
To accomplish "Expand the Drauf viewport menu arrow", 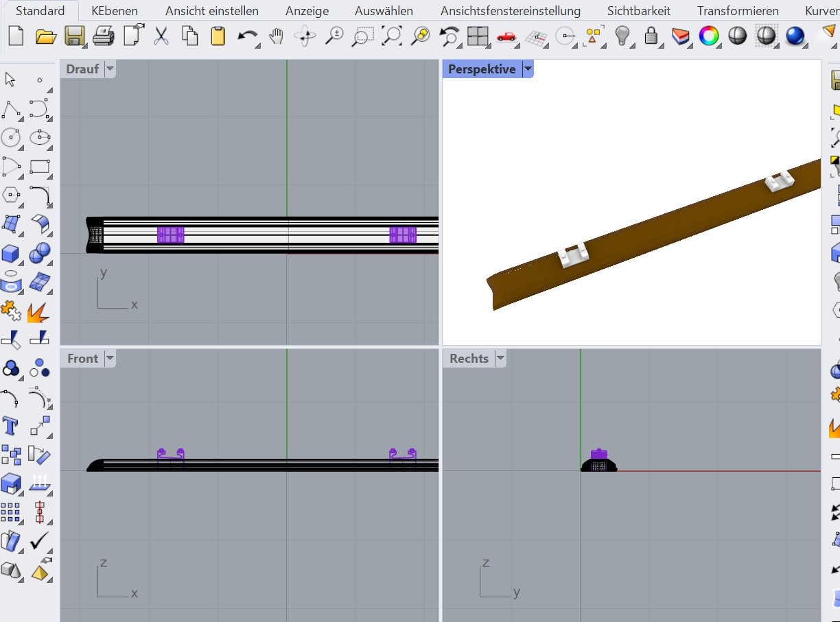I will tap(110, 69).
